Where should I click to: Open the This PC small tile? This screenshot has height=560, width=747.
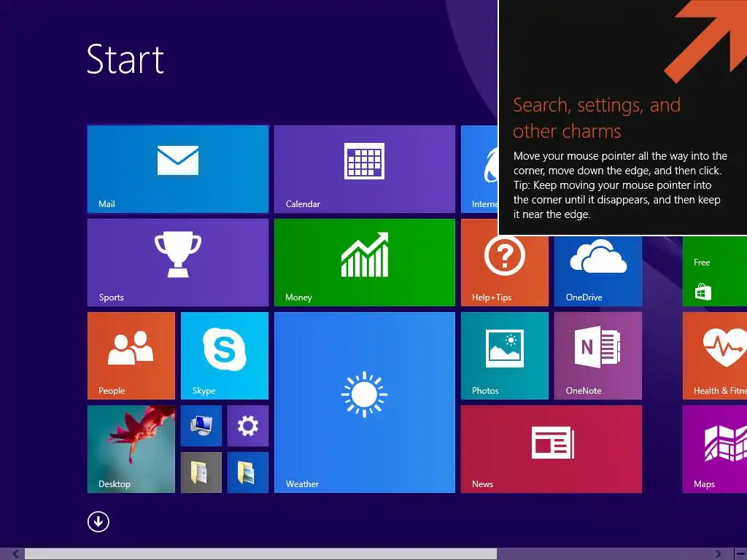coord(201,426)
